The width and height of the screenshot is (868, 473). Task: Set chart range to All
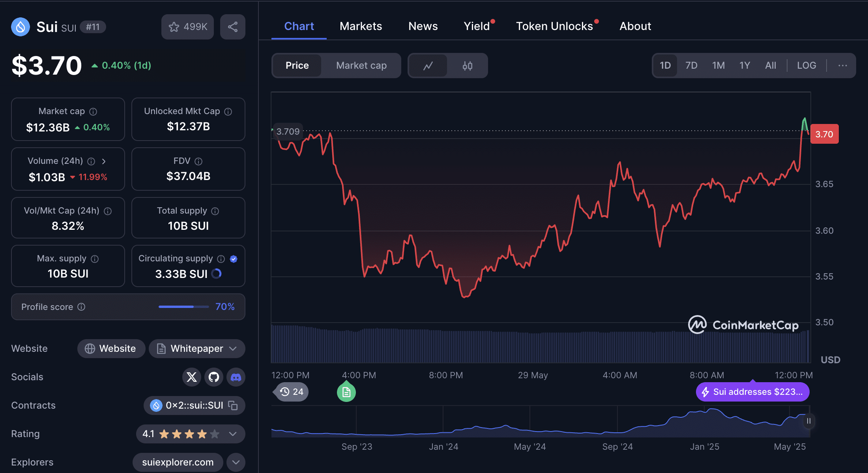pyautogui.click(x=771, y=66)
